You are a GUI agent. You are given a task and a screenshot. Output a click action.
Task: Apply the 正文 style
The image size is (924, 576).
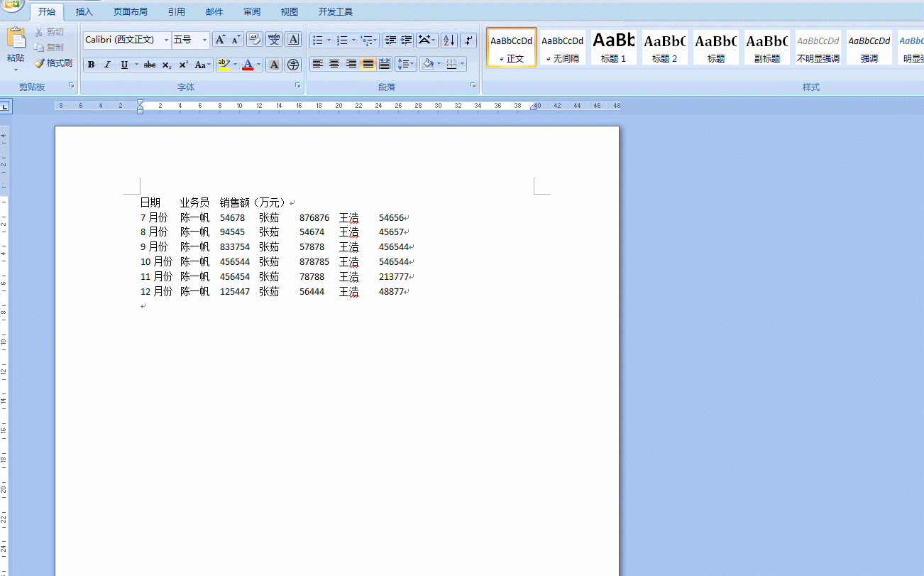pyautogui.click(x=512, y=48)
